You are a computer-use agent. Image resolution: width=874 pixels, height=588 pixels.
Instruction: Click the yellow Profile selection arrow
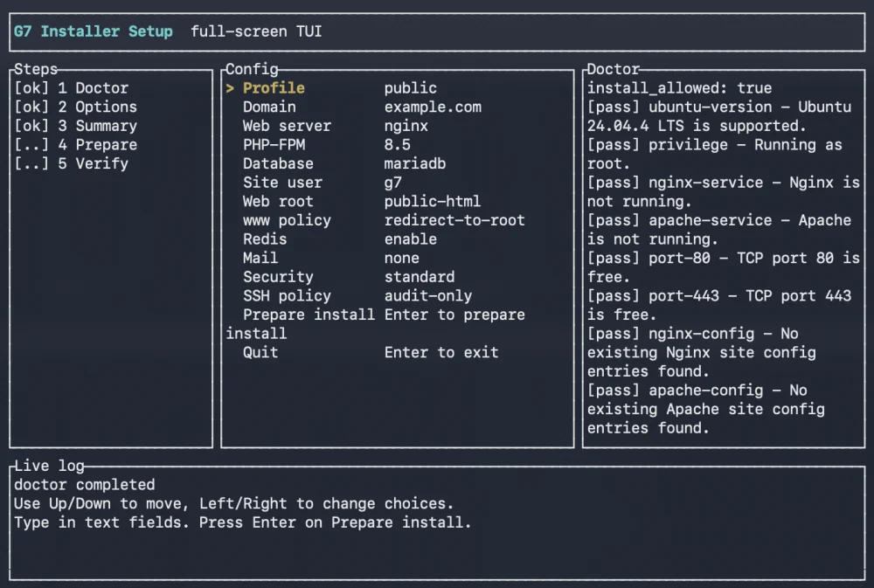230,88
